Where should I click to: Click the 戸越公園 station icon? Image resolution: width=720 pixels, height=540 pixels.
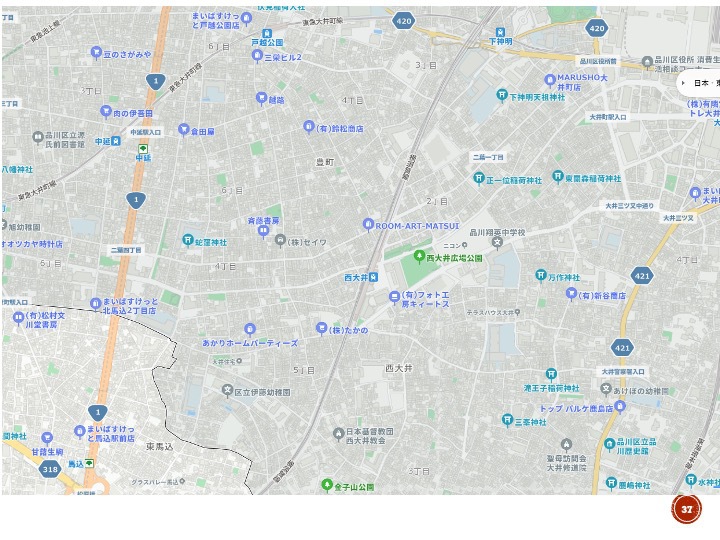tap(267, 34)
